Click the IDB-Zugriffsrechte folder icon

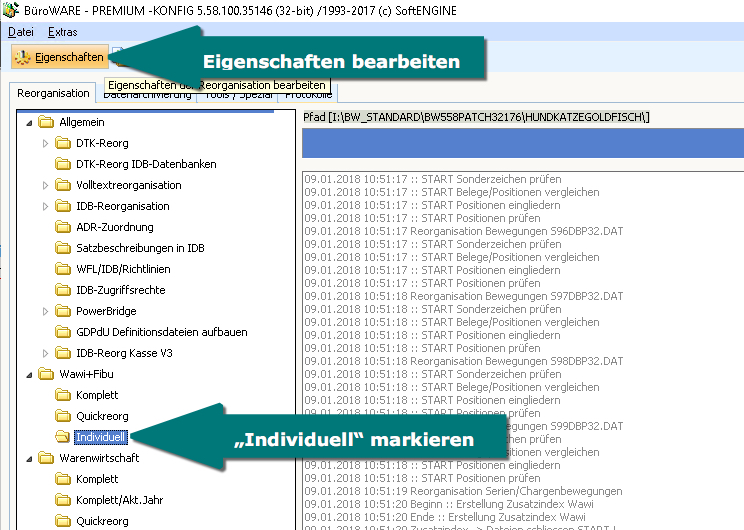pos(62,290)
